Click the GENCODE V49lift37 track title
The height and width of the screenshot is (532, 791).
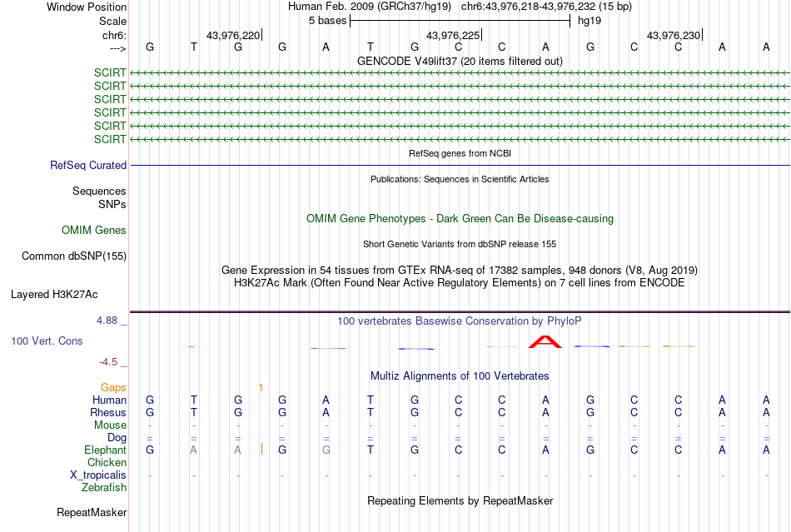click(x=460, y=61)
